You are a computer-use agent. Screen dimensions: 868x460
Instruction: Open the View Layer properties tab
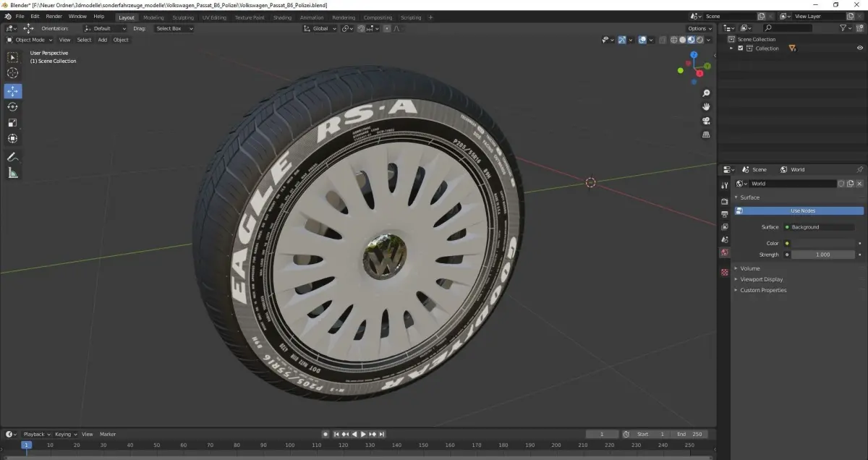point(724,227)
